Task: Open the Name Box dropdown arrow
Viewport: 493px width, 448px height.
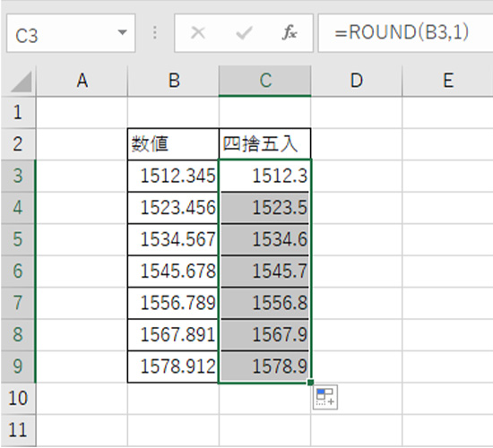Action: pyautogui.click(x=122, y=32)
